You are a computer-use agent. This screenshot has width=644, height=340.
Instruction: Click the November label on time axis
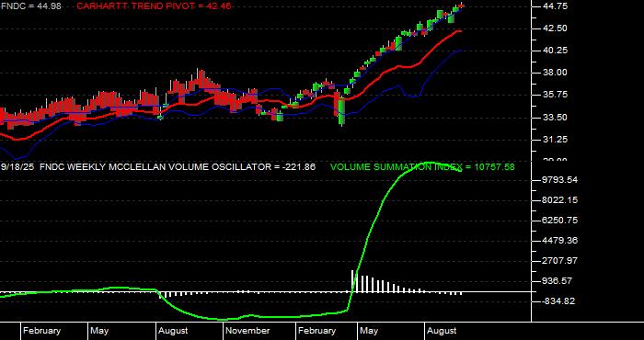point(248,331)
